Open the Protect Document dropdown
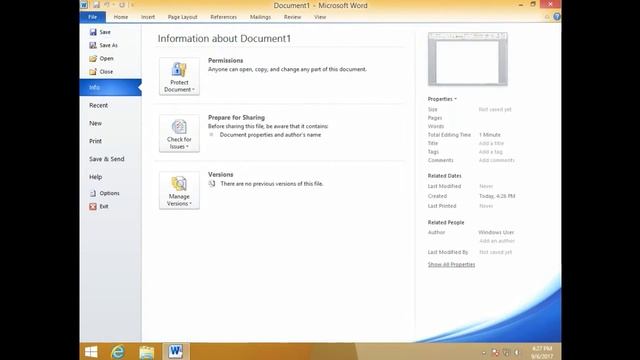640x360 pixels. [x=179, y=76]
